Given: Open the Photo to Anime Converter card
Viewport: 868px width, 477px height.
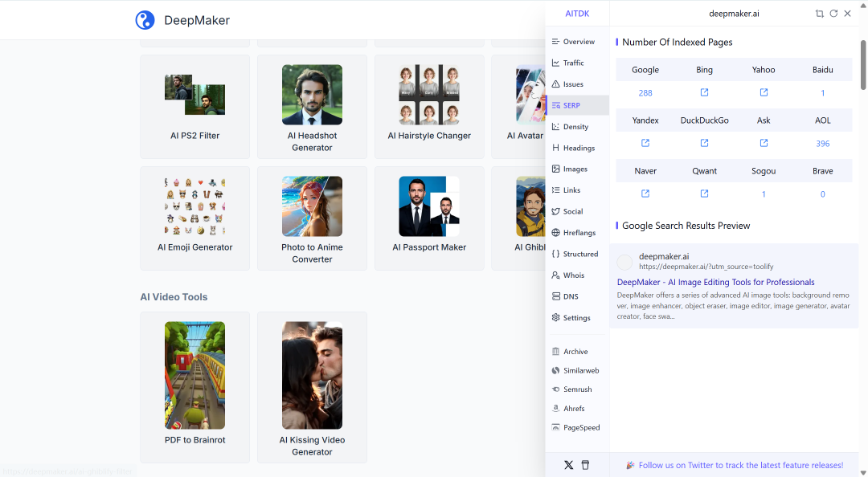Looking at the screenshot, I should (x=312, y=218).
